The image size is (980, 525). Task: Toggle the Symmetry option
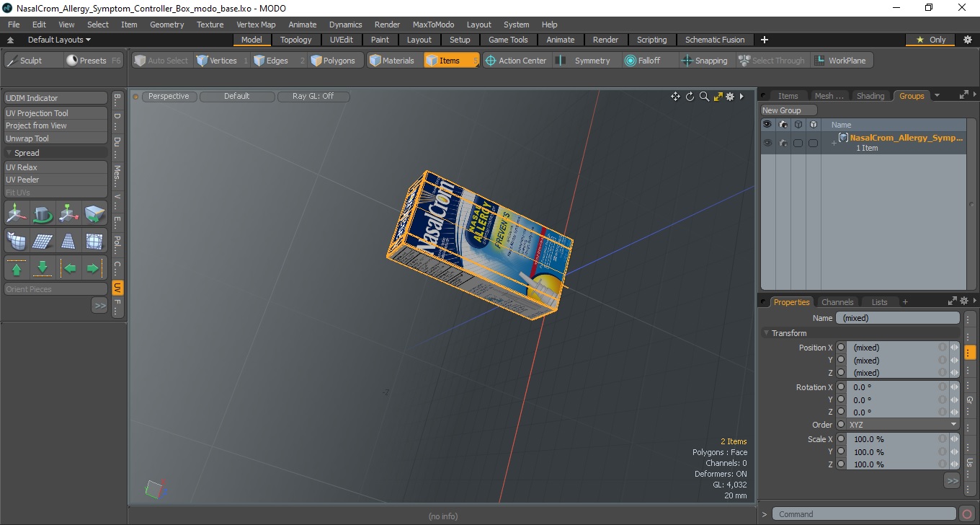[x=584, y=61]
